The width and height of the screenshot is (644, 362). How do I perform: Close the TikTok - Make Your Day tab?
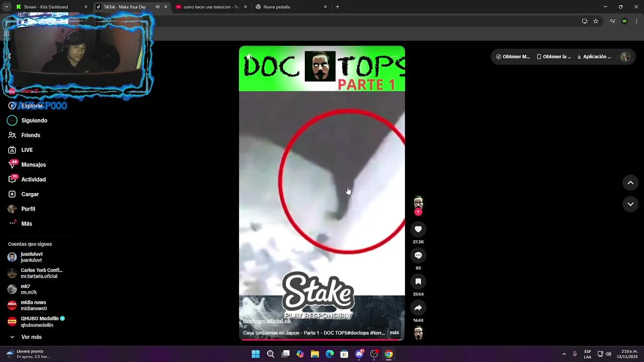coord(166,7)
